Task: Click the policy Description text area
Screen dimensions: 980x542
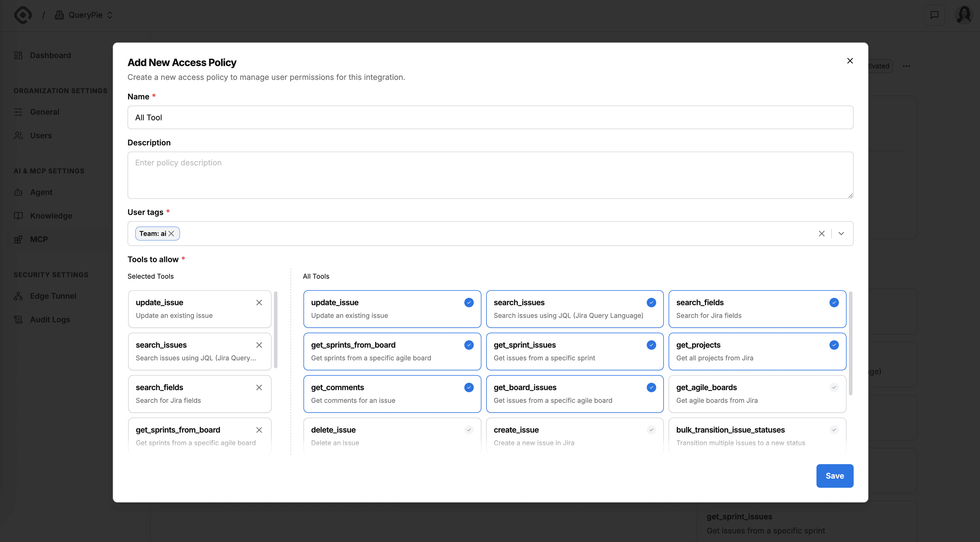Action: click(490, 175)
